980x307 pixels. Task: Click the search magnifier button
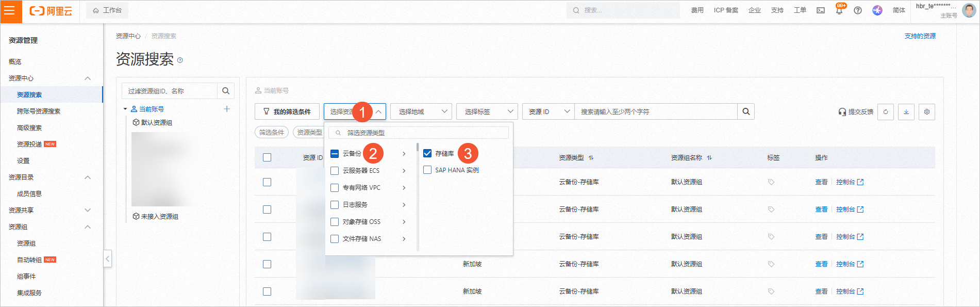pos(746,111)
